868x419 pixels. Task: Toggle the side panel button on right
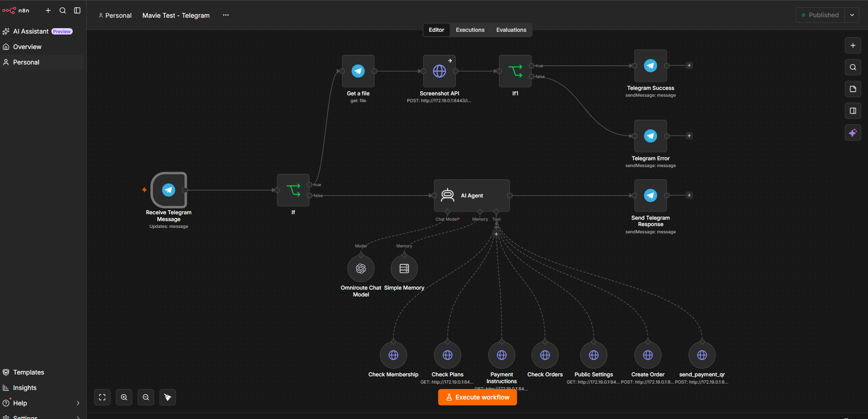(853, 111)
